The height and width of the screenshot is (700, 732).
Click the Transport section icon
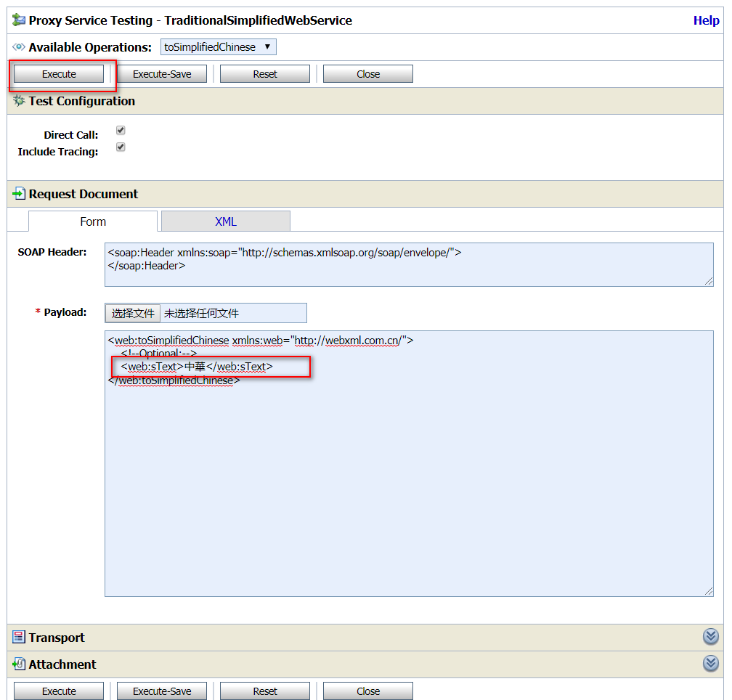19,637
